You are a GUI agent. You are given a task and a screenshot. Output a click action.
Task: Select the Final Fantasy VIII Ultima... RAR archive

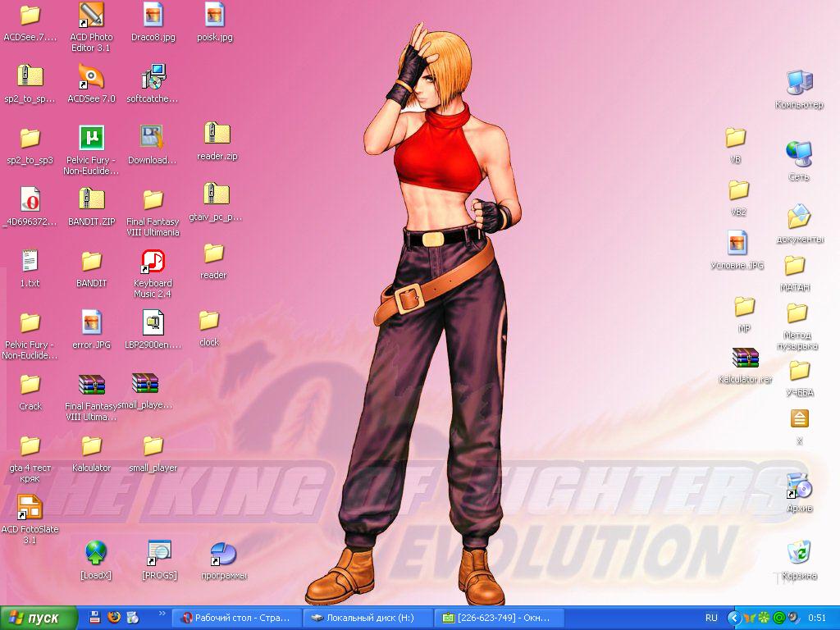tap(91, 385)
